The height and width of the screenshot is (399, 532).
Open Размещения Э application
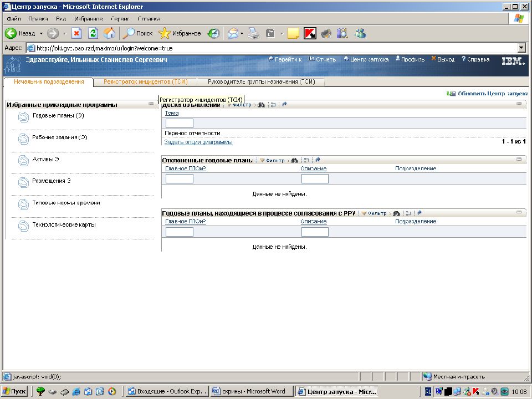coord(51,181)
